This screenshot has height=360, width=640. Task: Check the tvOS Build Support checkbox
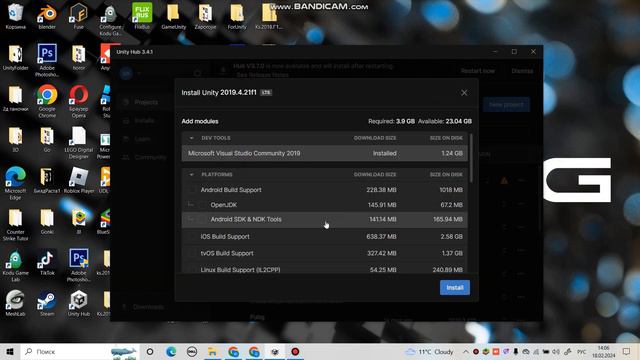(x=192, y=253)
